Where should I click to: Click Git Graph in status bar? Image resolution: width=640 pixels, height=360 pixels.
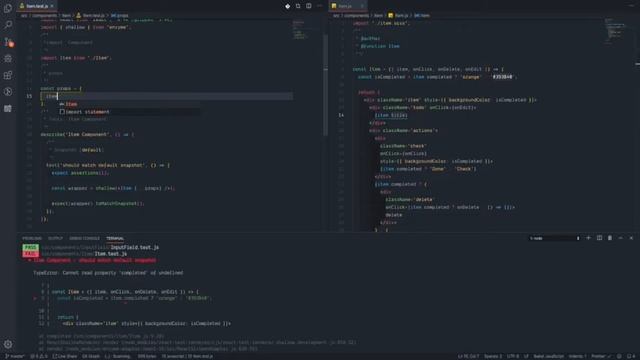91,356
